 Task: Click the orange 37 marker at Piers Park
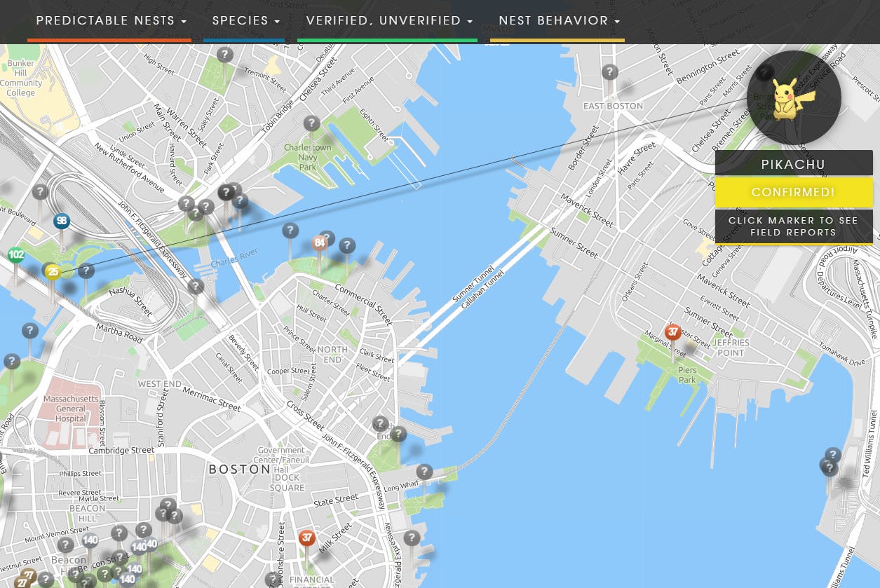[672, 331]
